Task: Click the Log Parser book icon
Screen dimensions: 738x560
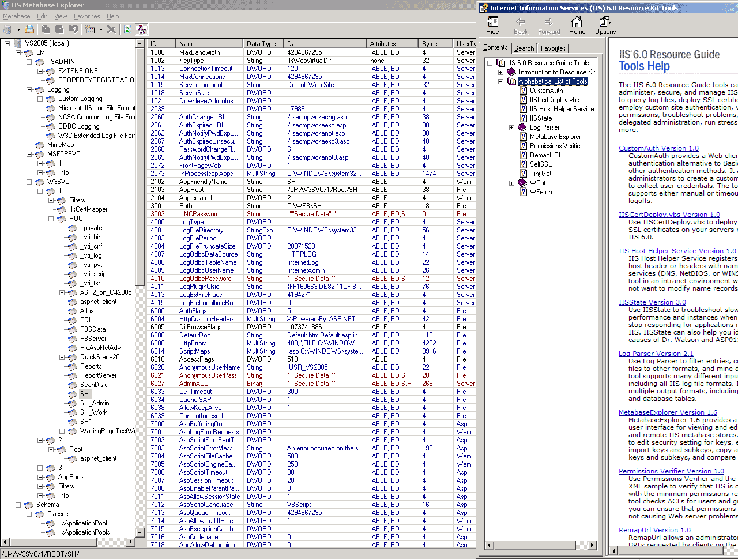Action: pyautogui.click(x=522, y=127)
